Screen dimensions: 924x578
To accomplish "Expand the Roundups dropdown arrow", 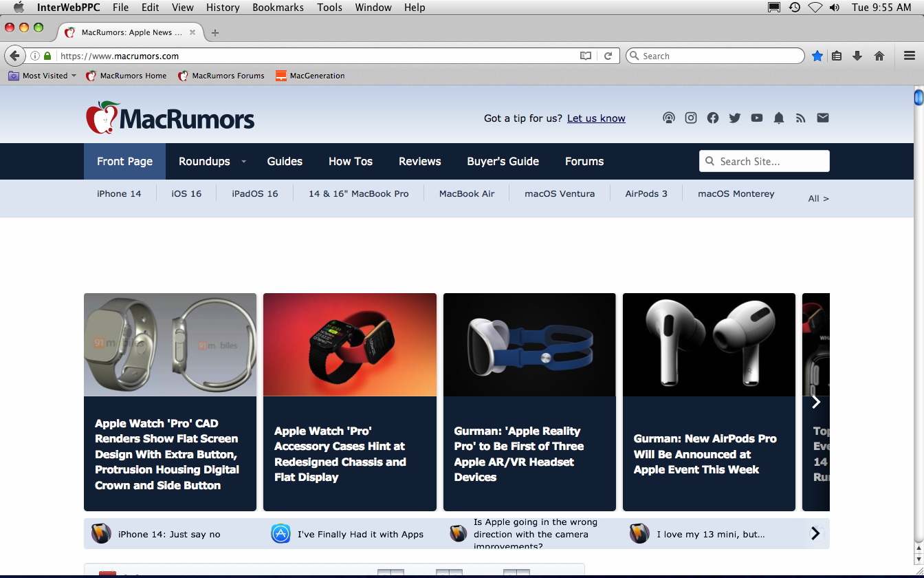I will click(x=243, y=162).
